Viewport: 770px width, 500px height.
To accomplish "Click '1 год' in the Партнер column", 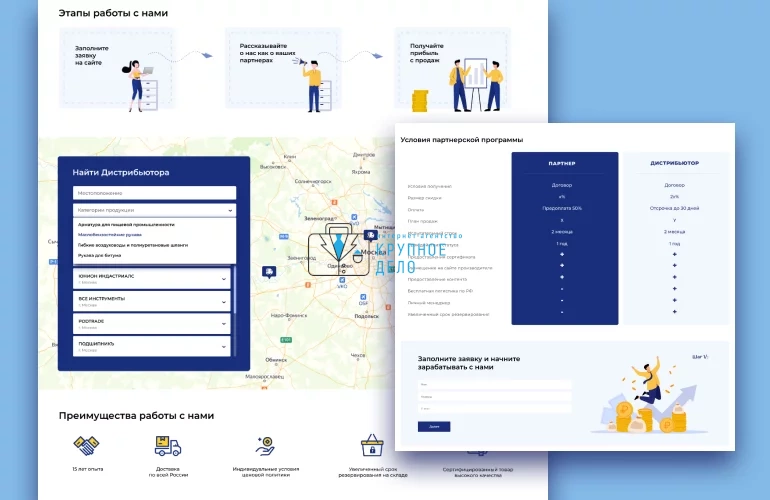I will click(x=562, y=244).
